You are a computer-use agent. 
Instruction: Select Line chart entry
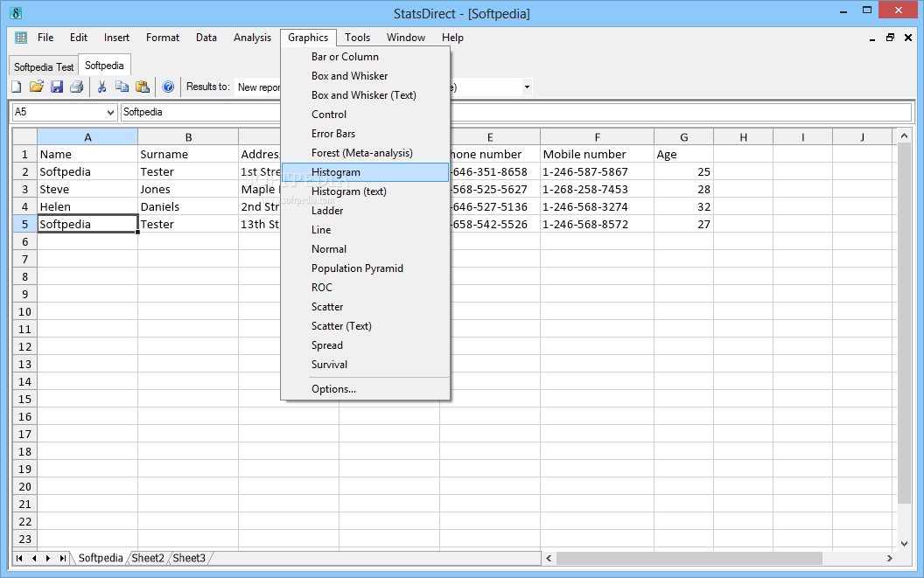coord(366,230)
